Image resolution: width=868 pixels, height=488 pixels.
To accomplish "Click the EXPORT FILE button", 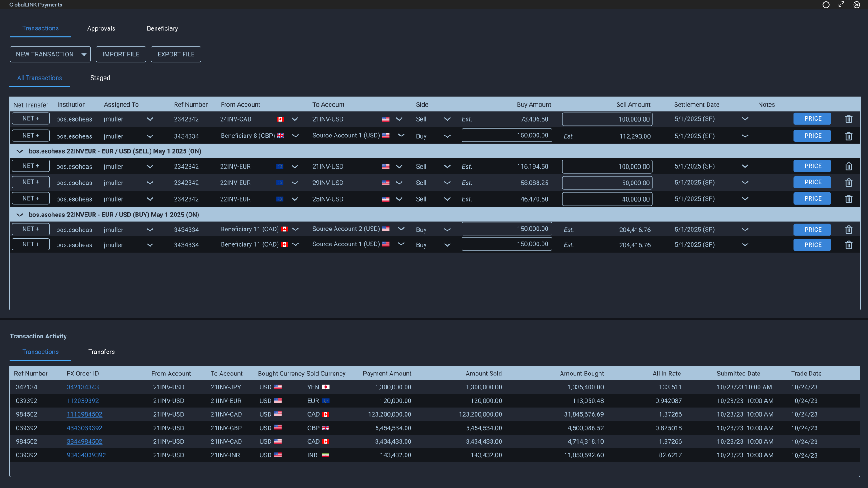I will click(176, 54).
